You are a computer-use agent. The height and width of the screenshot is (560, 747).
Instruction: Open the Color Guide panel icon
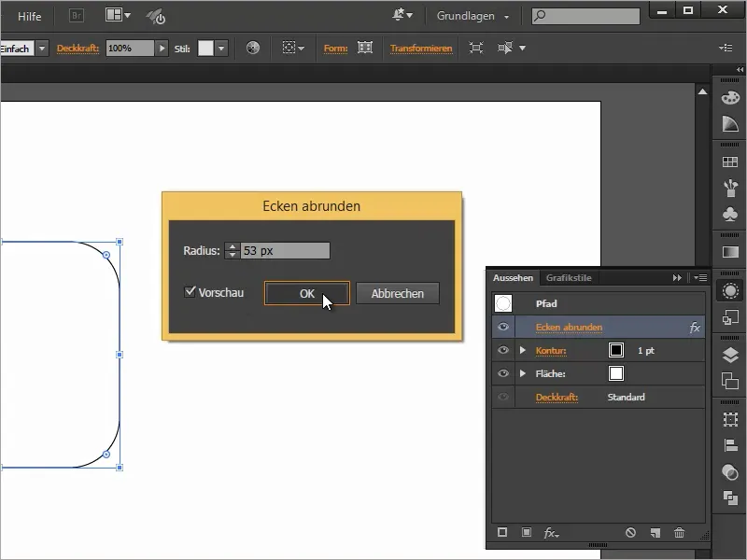(x=730, y=124)
